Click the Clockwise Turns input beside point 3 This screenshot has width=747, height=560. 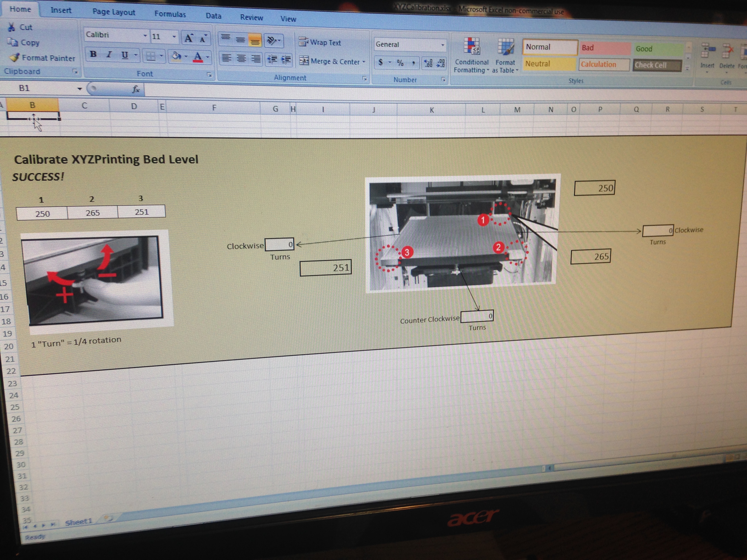280,244
